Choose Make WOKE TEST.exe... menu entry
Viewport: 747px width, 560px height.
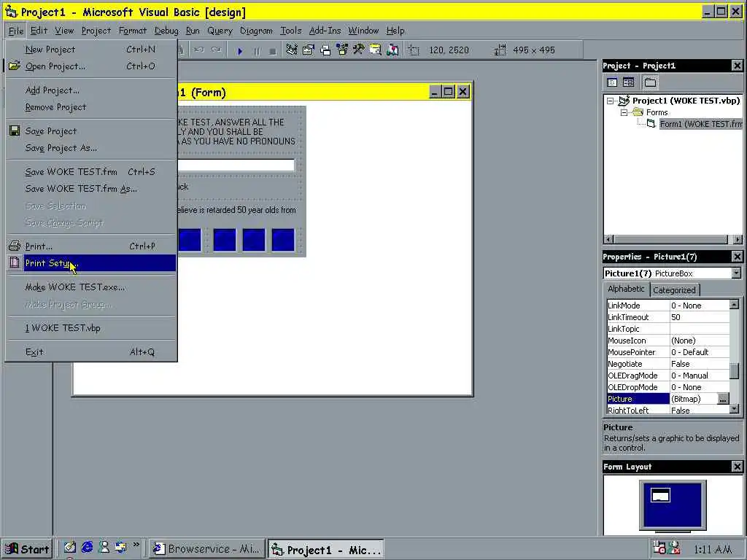90,287
